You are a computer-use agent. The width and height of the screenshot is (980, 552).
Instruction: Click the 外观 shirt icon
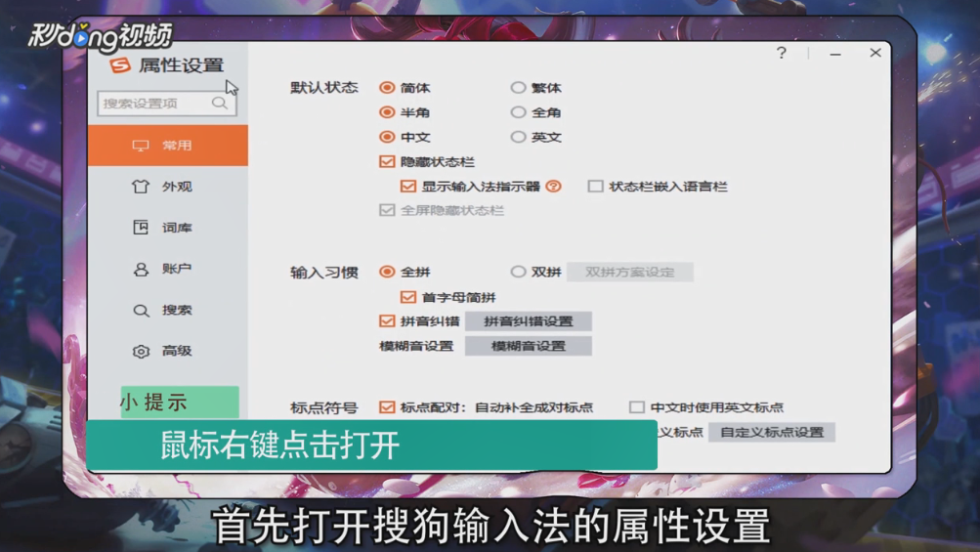click(141, 187)
